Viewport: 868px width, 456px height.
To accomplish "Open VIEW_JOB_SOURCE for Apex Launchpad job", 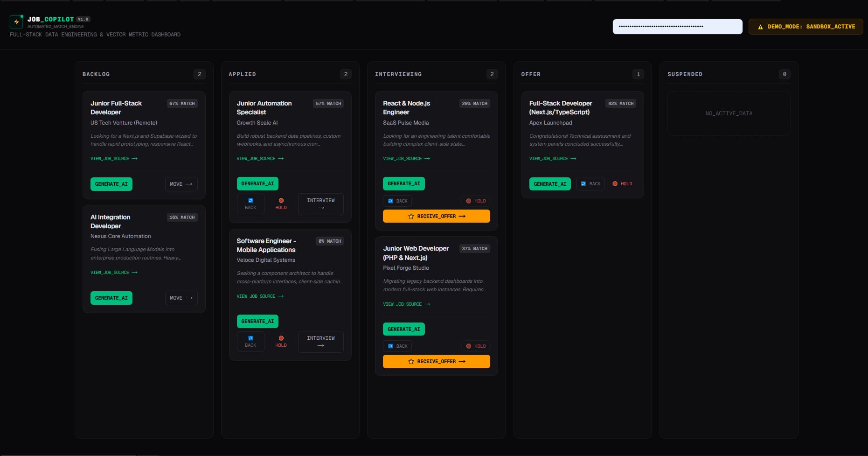I will [x=553, y=159].
